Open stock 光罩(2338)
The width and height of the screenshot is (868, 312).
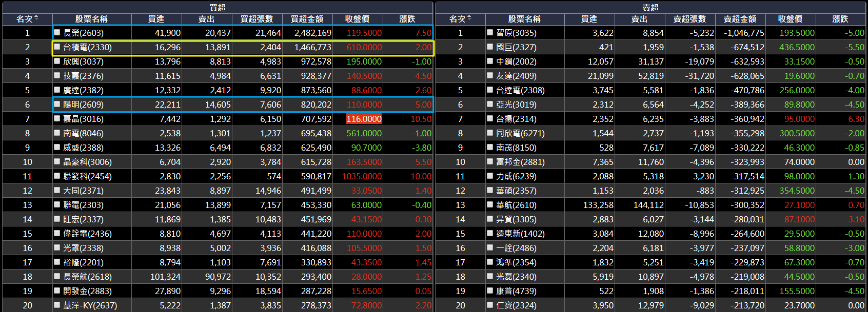click(x=83, y=248)
